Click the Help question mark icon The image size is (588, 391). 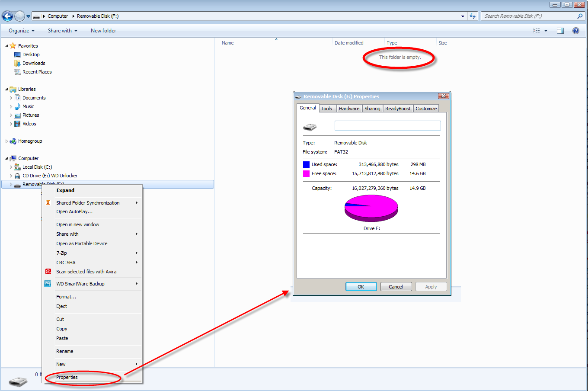click(x=575, y=31)
